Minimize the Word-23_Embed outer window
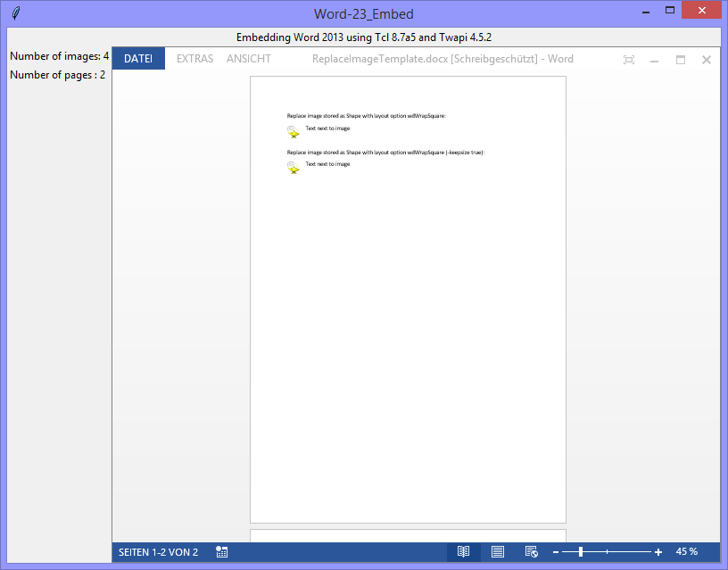Screen dimensions: 728x570 (x=646, y=11)
